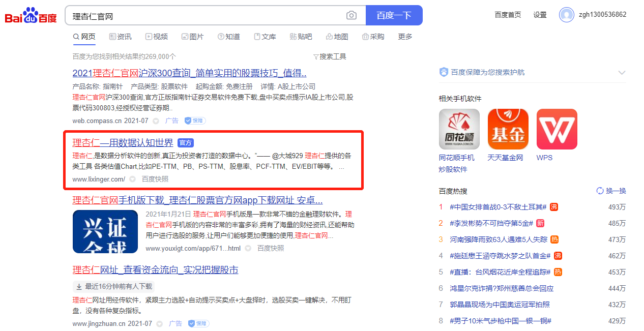The image size is (644, 331).
Task: Click 保障 badge on web.compass.cn result
Action: point(195,121)
